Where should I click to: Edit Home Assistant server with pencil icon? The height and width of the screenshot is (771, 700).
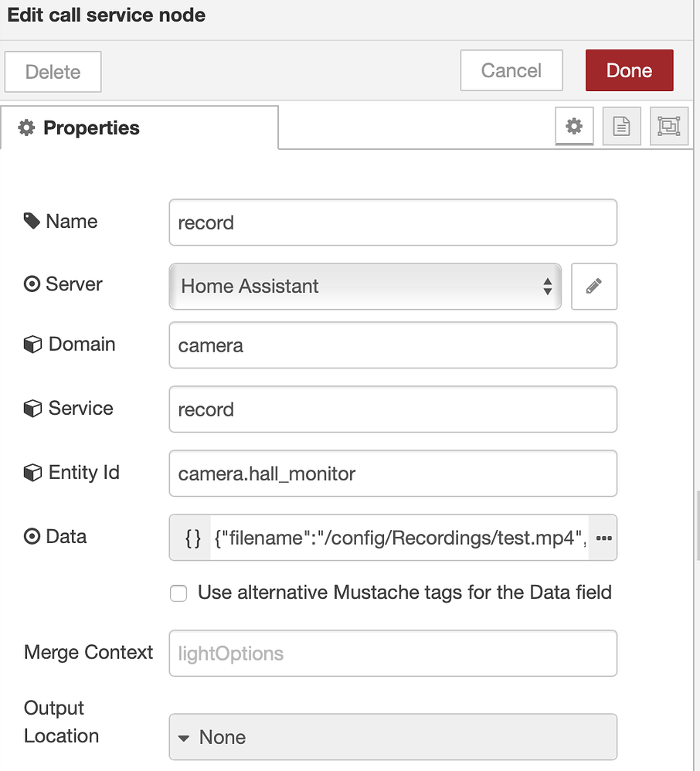pyautogui.click(x=593, y=286)
